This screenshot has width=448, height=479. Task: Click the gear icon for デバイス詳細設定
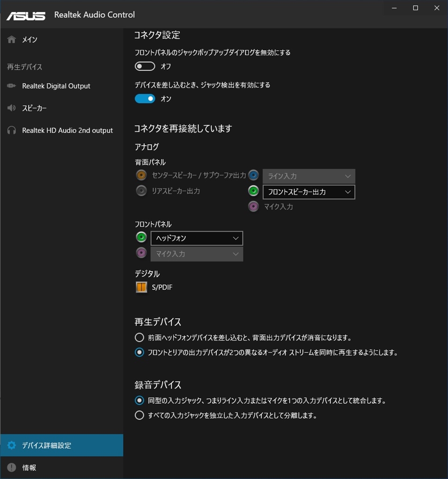coord(12,445)
